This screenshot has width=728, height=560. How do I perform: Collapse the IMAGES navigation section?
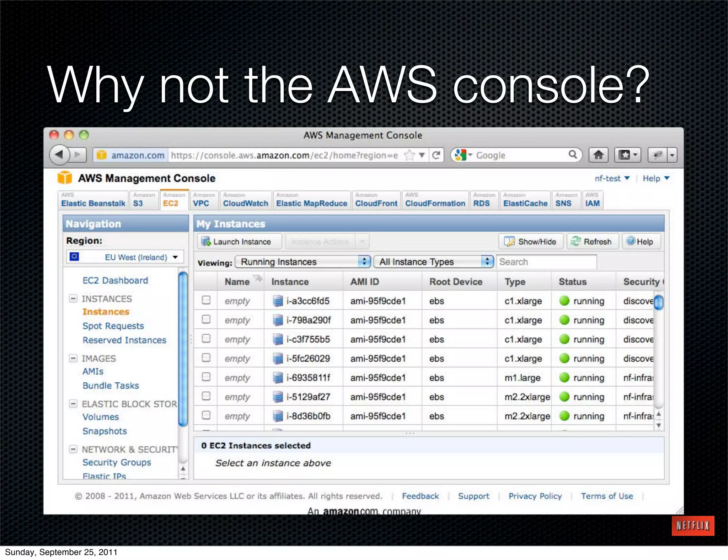coord(73,358)
